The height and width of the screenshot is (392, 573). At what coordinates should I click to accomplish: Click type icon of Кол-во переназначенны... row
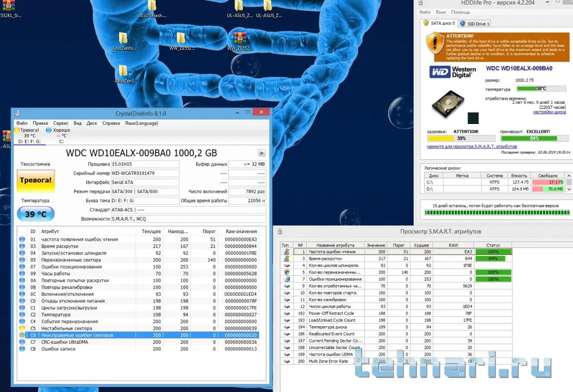click(x=286, y=272)
